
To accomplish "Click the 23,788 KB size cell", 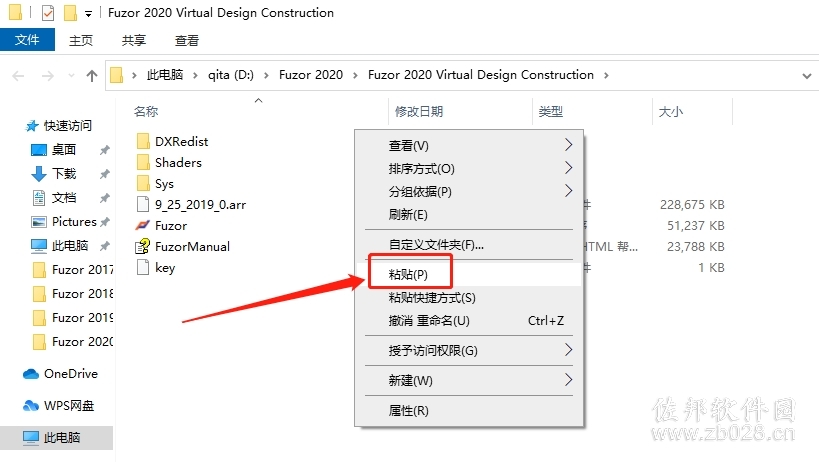I will coord(696,246).
